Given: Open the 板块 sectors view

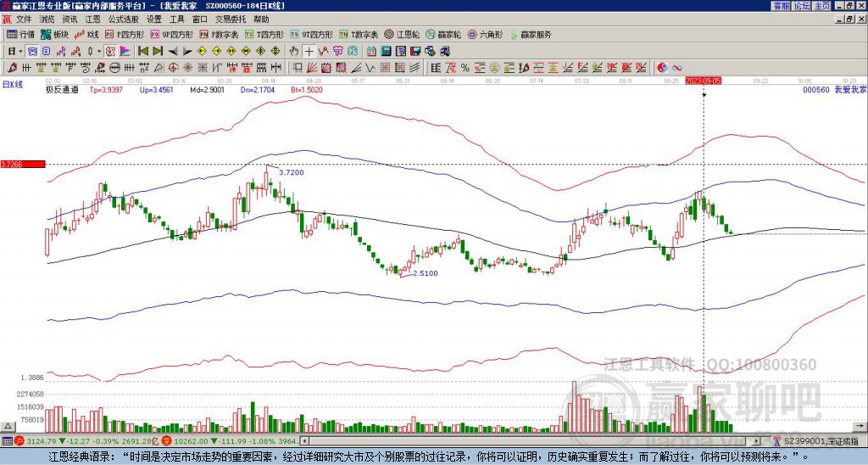Looking at the screenshot, I should click(x=54, y=34).
